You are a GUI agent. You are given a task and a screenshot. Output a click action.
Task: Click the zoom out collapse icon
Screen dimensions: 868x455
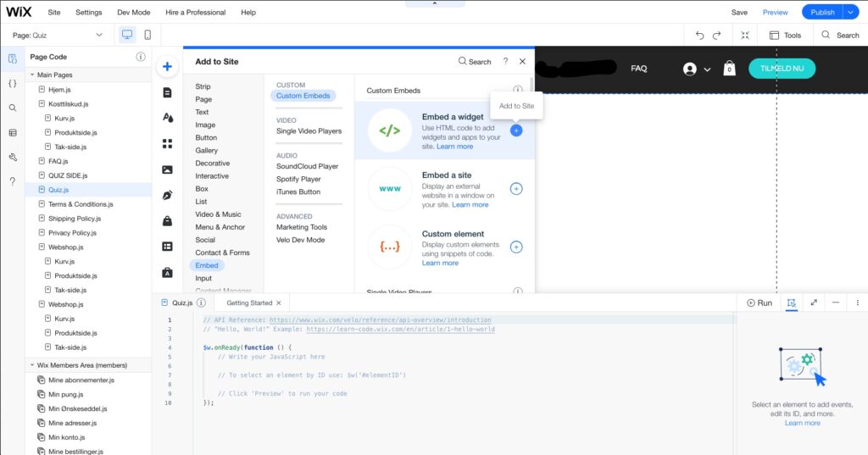coord(745,35)
